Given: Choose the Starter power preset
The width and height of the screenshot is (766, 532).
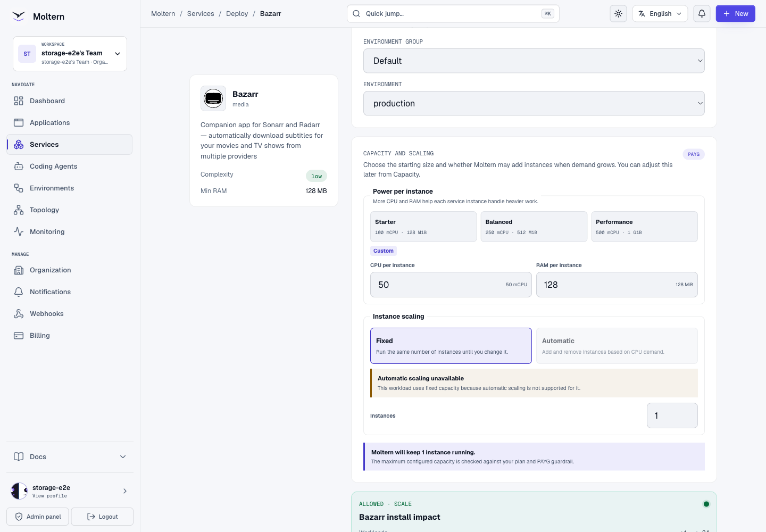Looking at the screenshot, I should 423,227.
